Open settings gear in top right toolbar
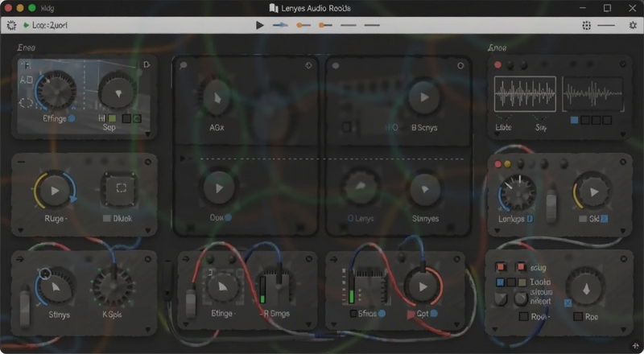644x354 pixels. 633,26
